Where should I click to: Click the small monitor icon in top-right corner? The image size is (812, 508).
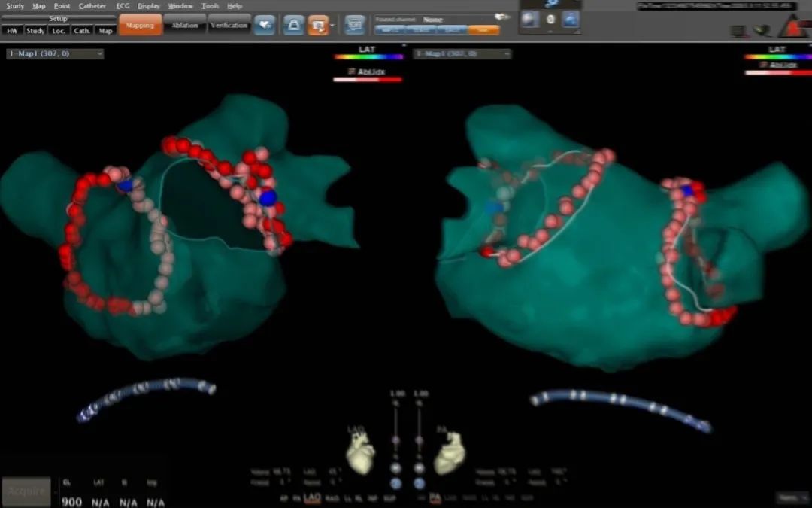click(x=738, y=31)
